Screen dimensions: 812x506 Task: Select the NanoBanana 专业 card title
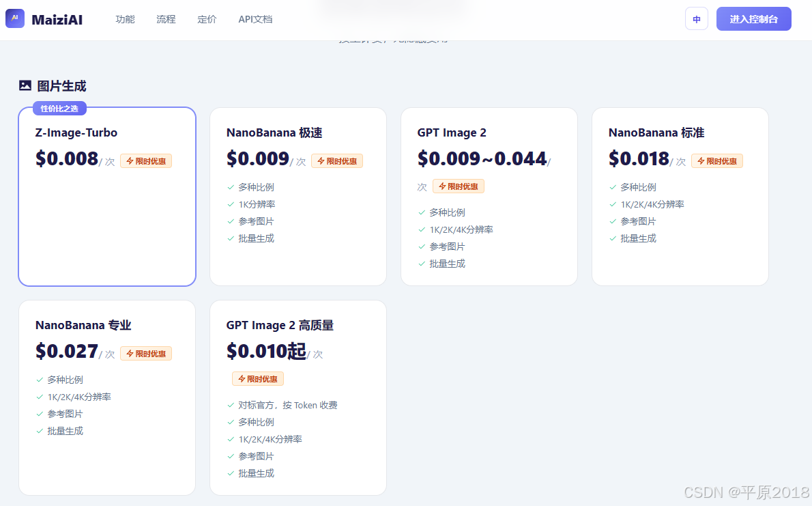pyautogui.click(x=83, y=326)
